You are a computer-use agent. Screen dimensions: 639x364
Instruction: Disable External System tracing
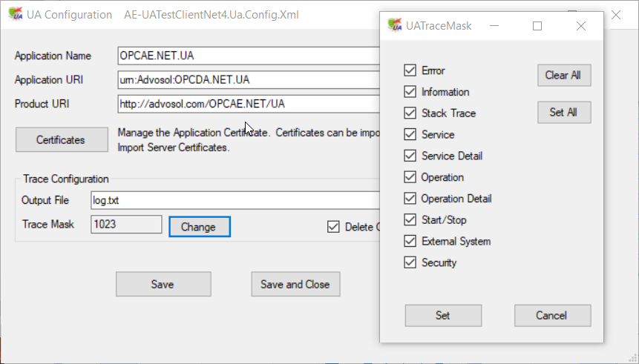[x=409, y=241]
